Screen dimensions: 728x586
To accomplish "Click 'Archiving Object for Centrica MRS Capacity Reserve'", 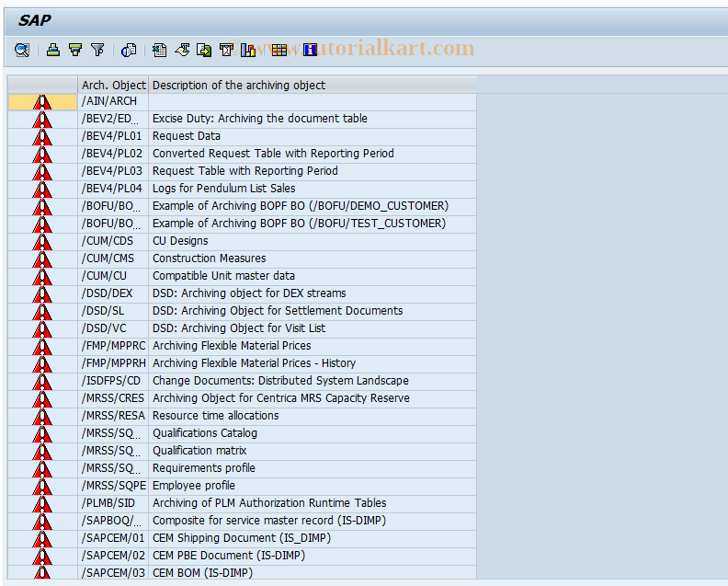I will (281, 398).
